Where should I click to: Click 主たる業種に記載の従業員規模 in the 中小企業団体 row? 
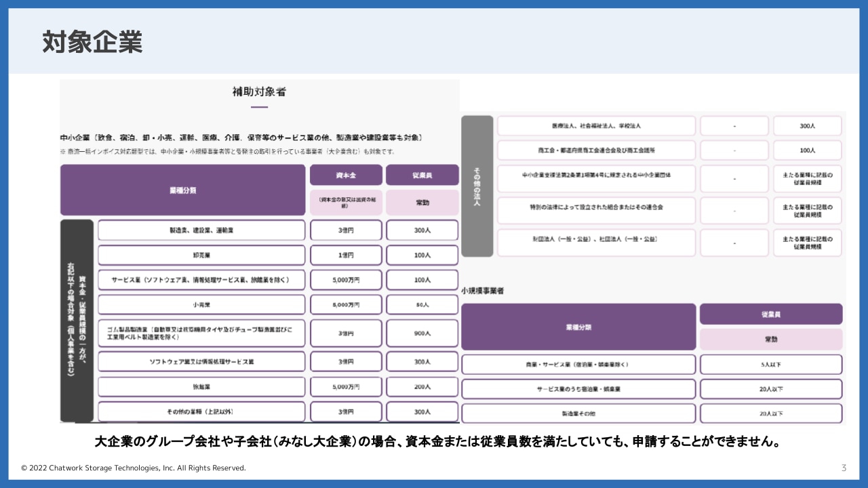pyautogui.click(x=808, y=179)
